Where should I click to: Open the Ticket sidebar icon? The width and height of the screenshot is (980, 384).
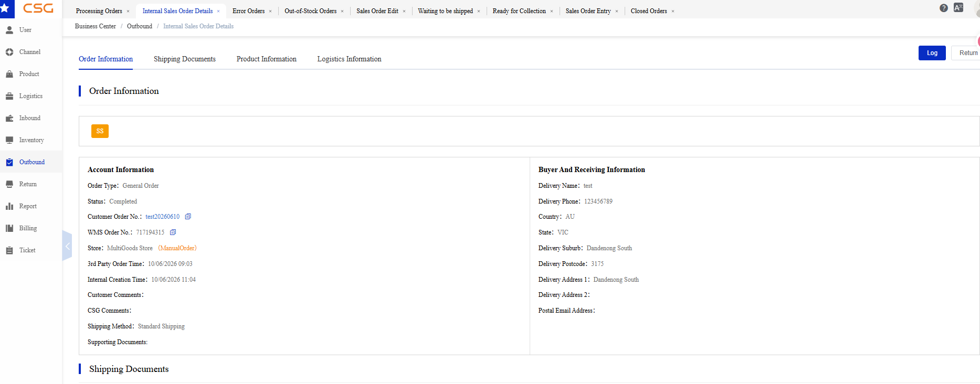[x=9, y=250]
